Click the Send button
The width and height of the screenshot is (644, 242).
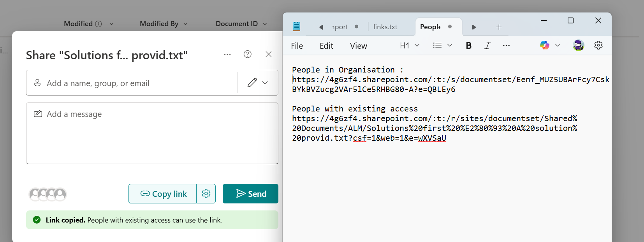[x=250, y=194]
